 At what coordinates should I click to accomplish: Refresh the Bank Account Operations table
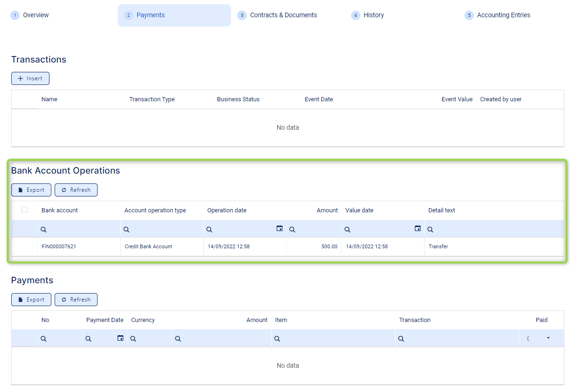pos(76,190)
